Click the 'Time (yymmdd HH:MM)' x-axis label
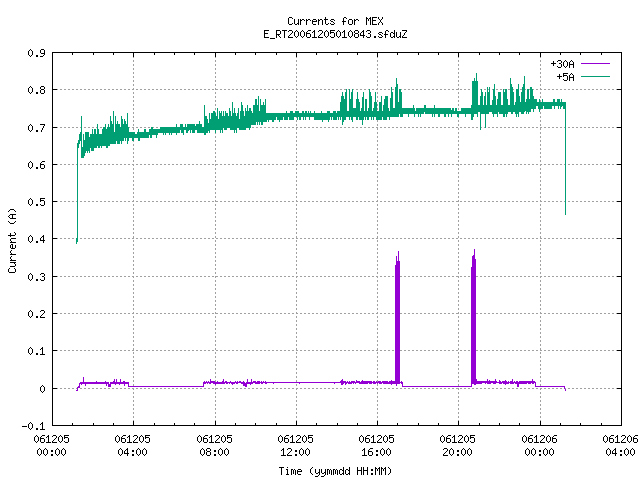 click(335, 471)
